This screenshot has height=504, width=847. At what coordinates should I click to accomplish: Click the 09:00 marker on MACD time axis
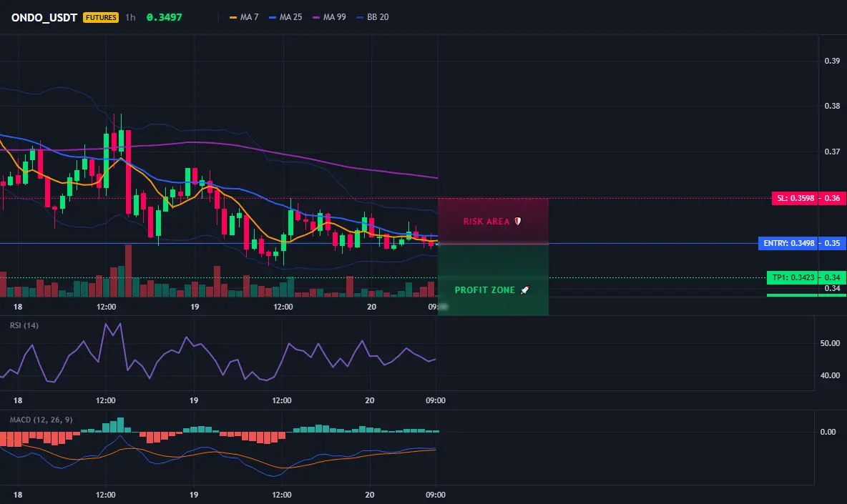(x=436, y=495)
